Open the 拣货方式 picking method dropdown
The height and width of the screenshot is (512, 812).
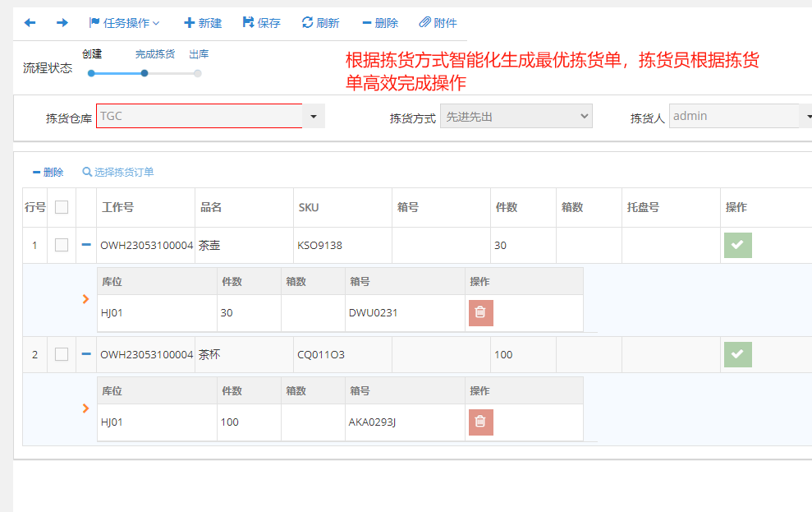pyautogui.click(x=516, y=117)
